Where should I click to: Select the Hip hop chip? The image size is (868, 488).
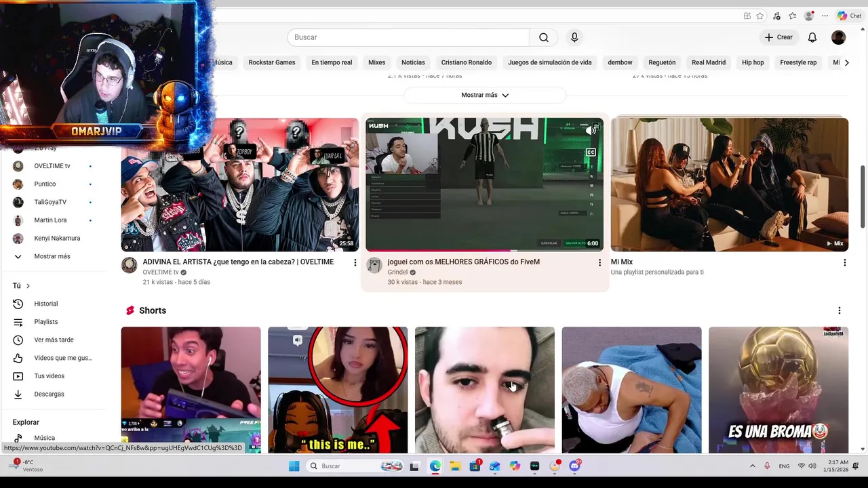click(x=753, y=62)
